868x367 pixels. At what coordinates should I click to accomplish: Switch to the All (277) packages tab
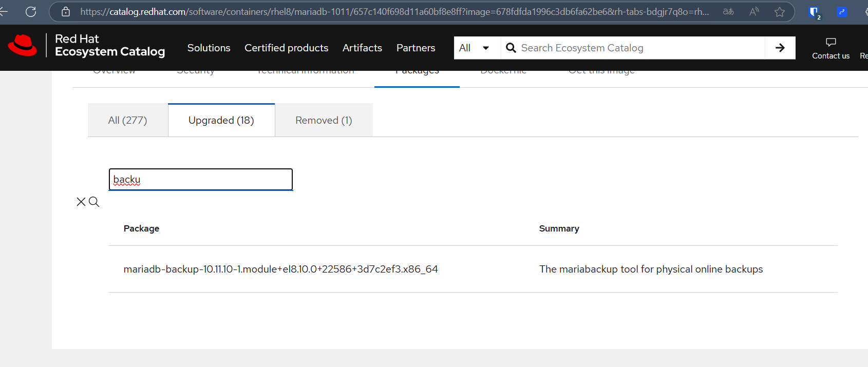(x=128, y=120)
